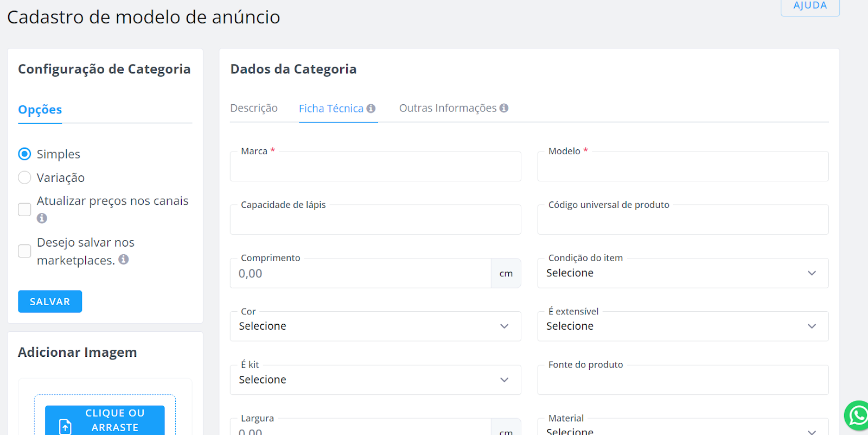The height and width of the screenshot is (435, 868).
Task: Click the Adicionar Imagem heading
Action: click(78, 352)
